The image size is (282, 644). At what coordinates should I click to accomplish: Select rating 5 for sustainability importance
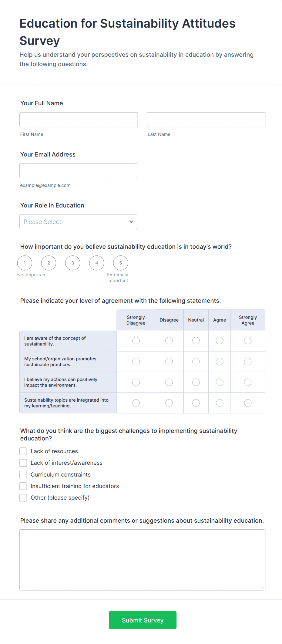coord(120,263)
